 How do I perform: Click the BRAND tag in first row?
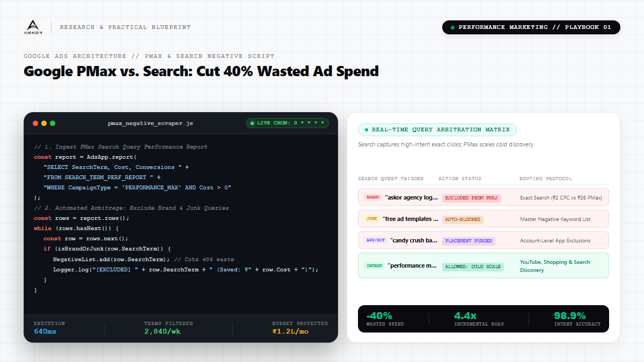pos(373,197)
